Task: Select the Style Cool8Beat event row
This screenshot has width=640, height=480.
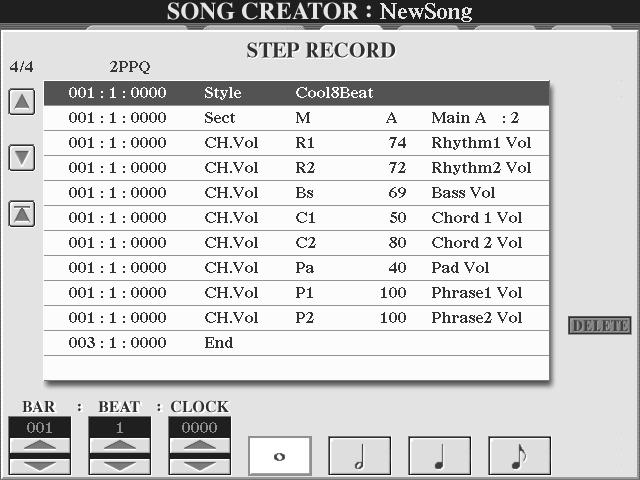Action: 297,93
